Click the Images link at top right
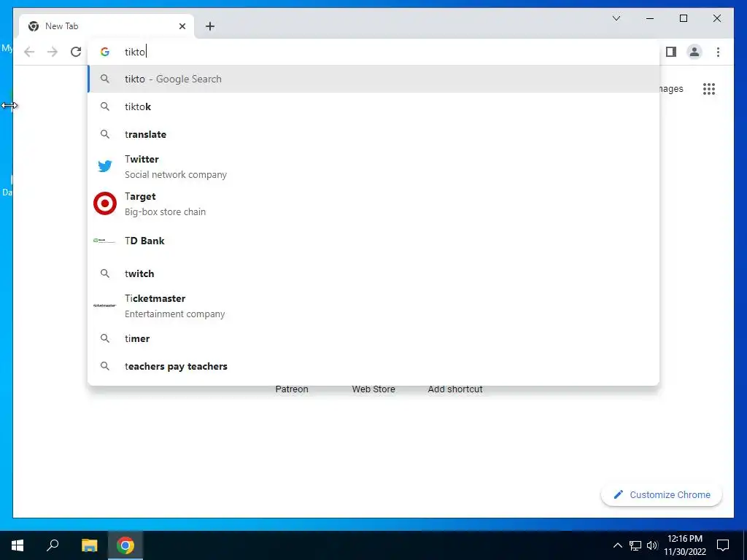The image size is (747, 560). coord(671,89)
